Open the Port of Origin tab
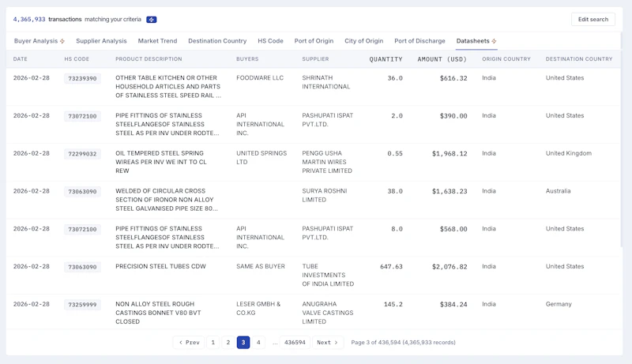Screen dimensions: 632x364 coord(314,41)
